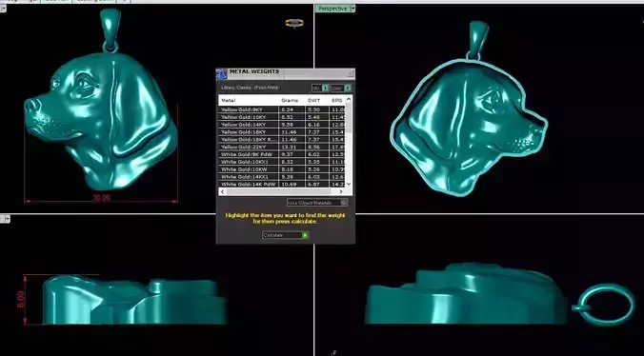Sort by the DWT column header
The height and width of the screenshot is (356, 644).
click(316, 101)
